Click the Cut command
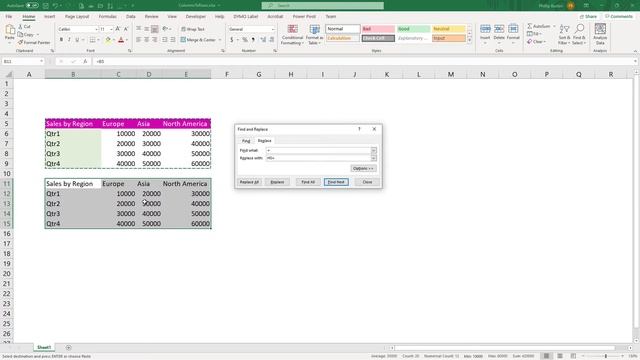The image size is (640, 360). pos(24,27)
